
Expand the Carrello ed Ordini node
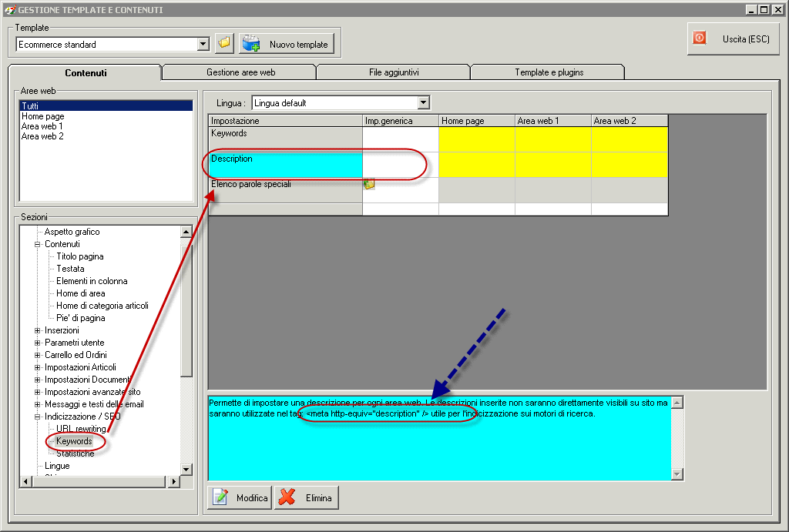click(37, 355)
